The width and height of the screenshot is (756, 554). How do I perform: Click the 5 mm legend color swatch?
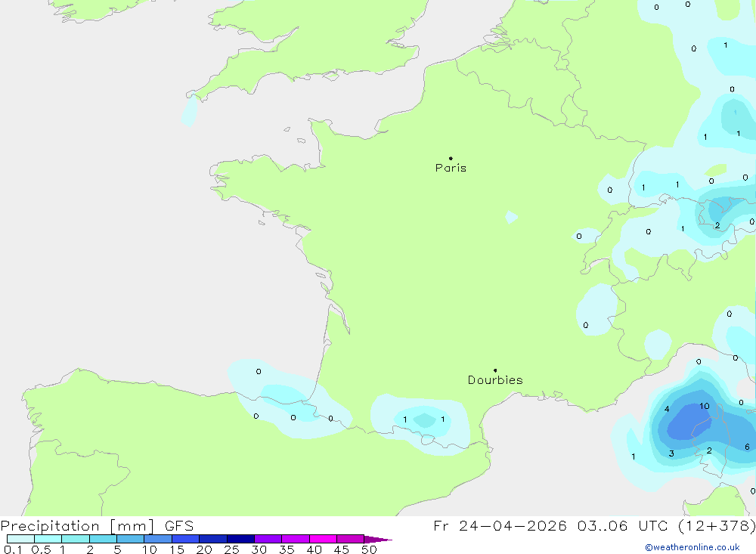[x=130, y=539]
